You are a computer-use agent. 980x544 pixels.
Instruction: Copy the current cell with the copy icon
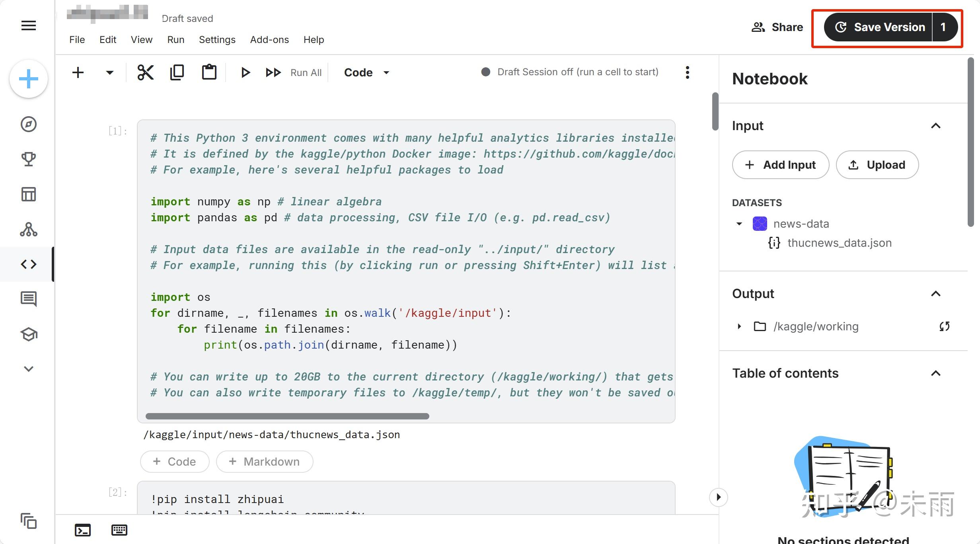[177, 72]
